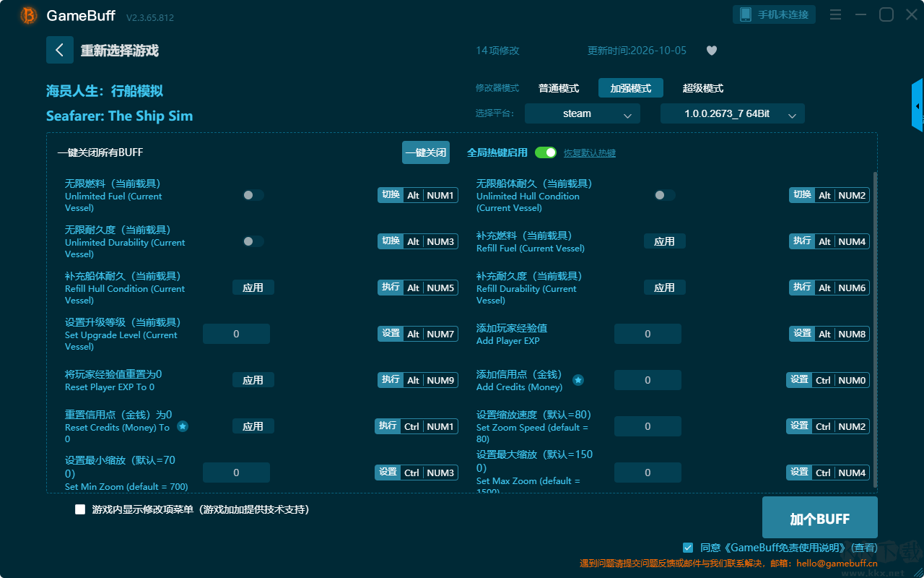
Task: Toggle Unlimited Fuel switch
Action: [253, 195]
